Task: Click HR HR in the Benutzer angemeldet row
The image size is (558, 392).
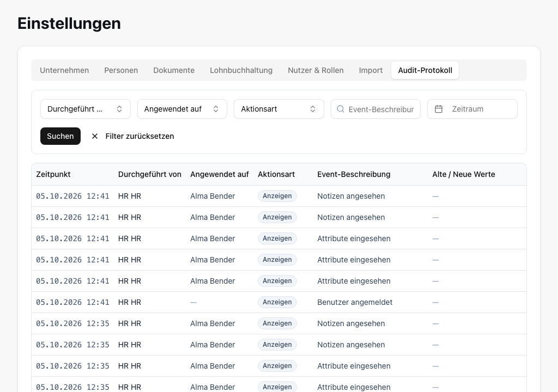Action: [x=130, y=302]
